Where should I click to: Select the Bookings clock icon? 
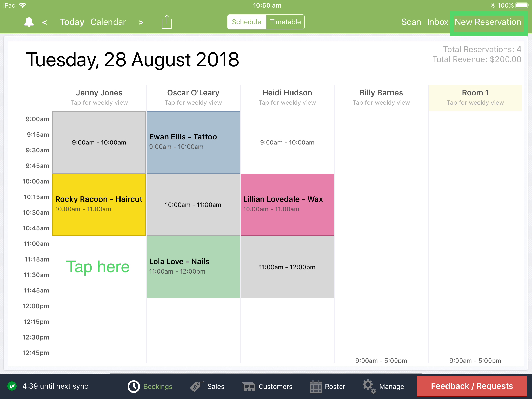134,386
